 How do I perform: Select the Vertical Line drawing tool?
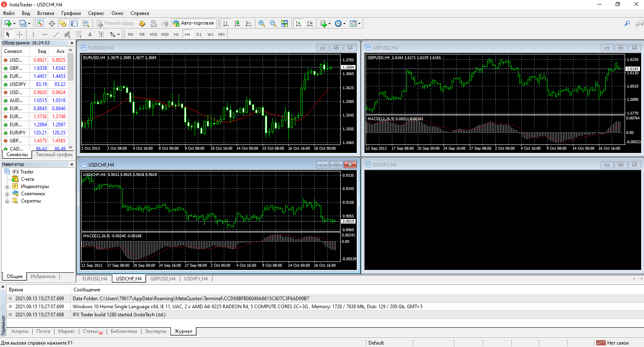point(33,34)
